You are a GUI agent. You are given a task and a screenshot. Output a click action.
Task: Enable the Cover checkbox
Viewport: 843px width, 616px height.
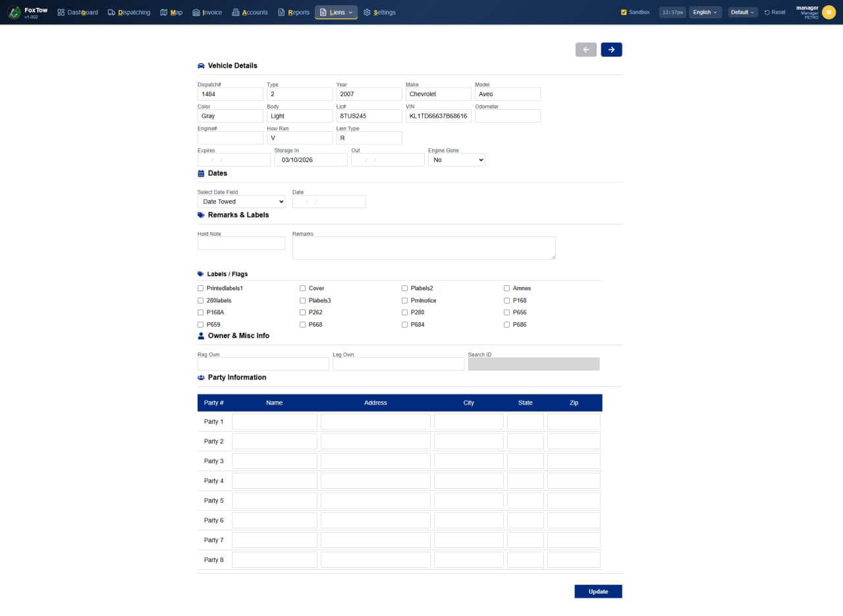point(302,288)
